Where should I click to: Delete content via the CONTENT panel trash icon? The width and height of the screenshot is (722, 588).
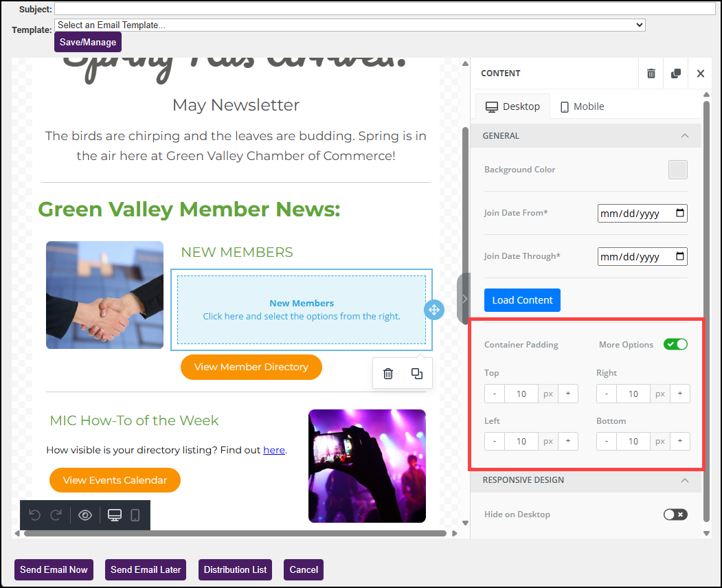(651, 73)
